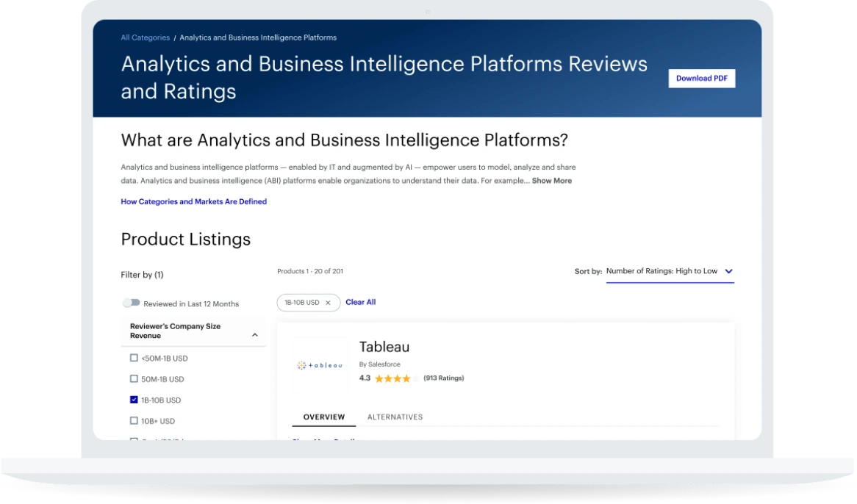This screenshot has width=857, height=504.
Task: Click the Analytics and Business Intelligence Platforms breadcrumb
Action: [x=258, y=37]
